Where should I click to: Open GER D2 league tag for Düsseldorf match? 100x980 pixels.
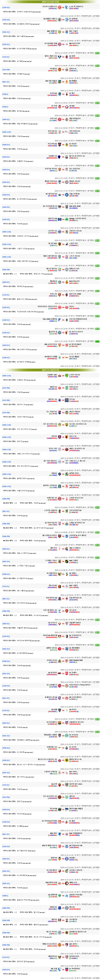(6, 7)
